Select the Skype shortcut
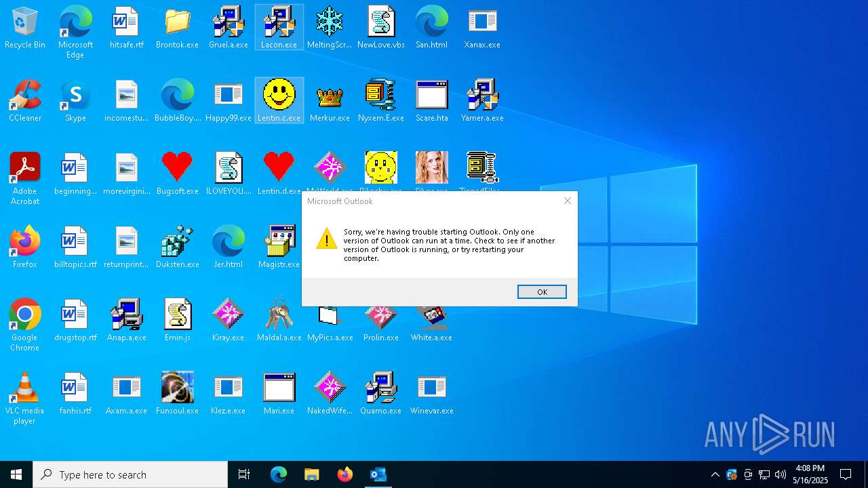This screenshot has width=868, height=488. coord(75,102)
